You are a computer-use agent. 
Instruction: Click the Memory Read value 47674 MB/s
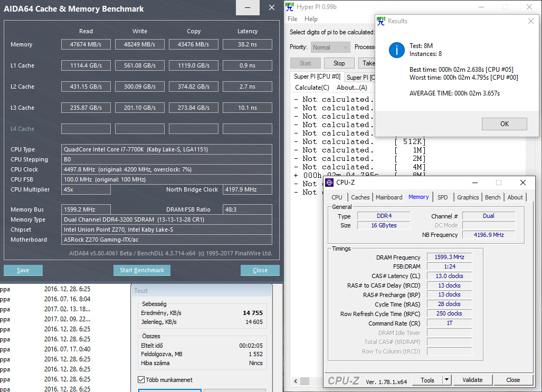coord(85,44)
